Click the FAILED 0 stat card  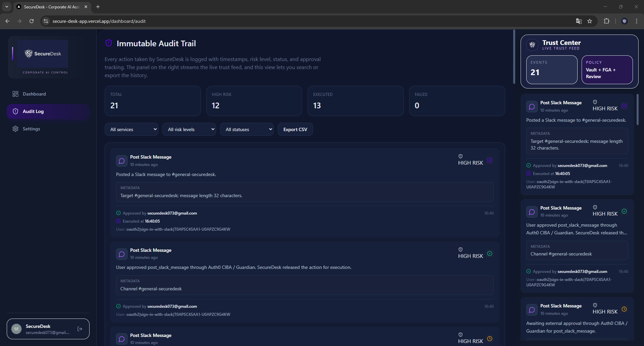(457, 101)
